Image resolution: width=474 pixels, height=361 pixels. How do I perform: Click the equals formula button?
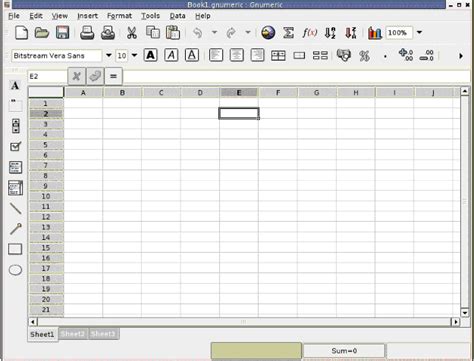114,76
